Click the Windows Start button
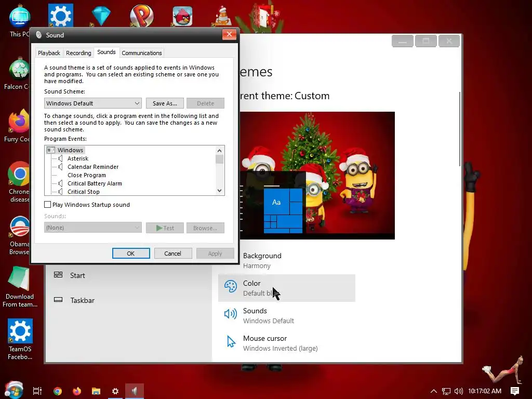 point(14,390)
